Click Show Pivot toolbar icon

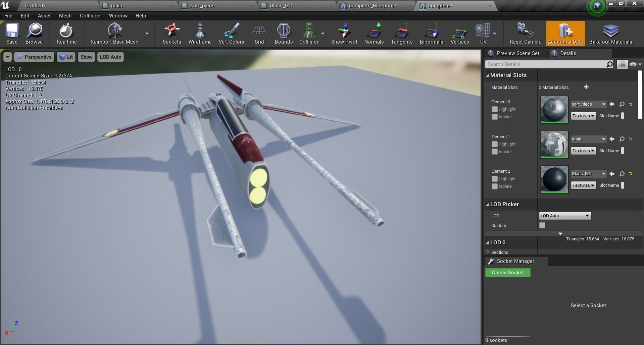pos(344,31)
